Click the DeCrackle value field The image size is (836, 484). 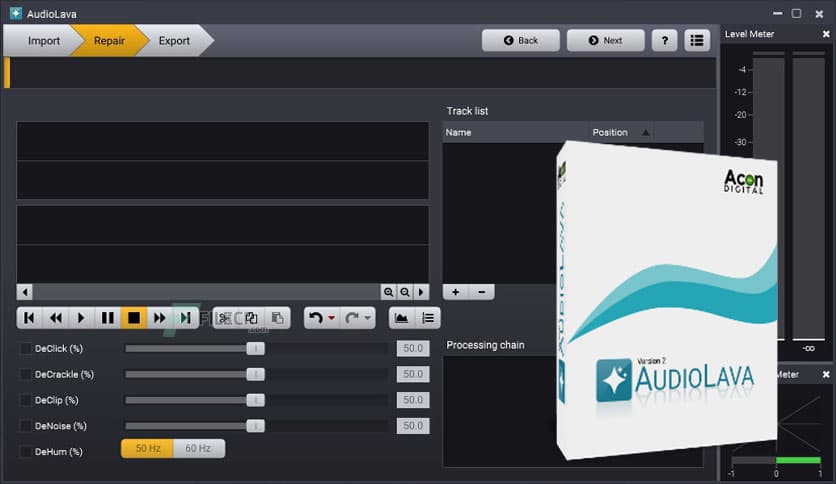tap(413, 374)
